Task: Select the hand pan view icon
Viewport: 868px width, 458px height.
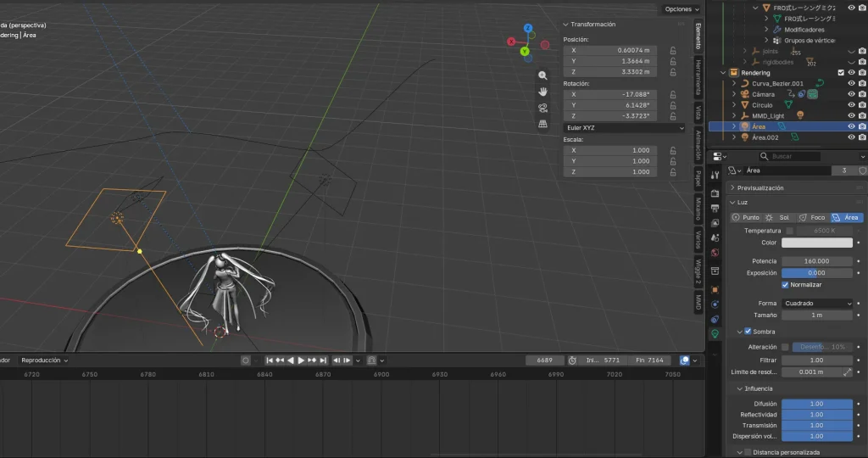Action: click(x=542, y=92)
